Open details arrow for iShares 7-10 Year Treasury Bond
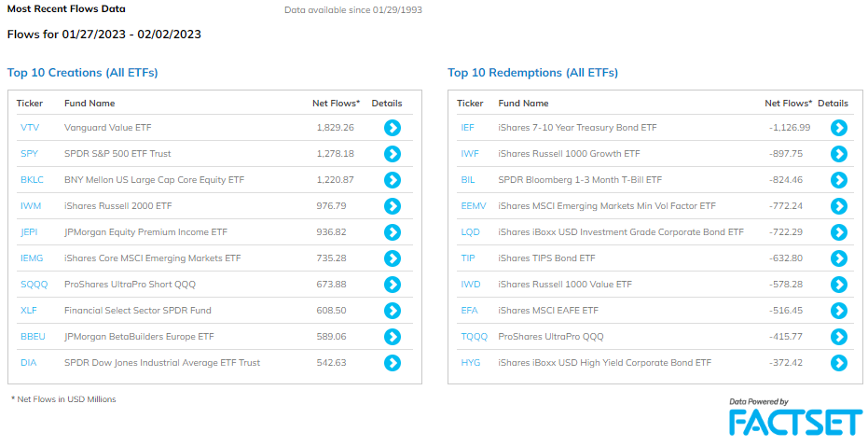868x446 pixels. click(x=839, y=128)
